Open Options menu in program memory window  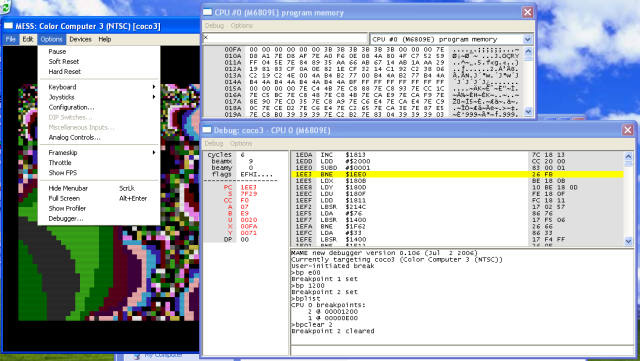242,25
